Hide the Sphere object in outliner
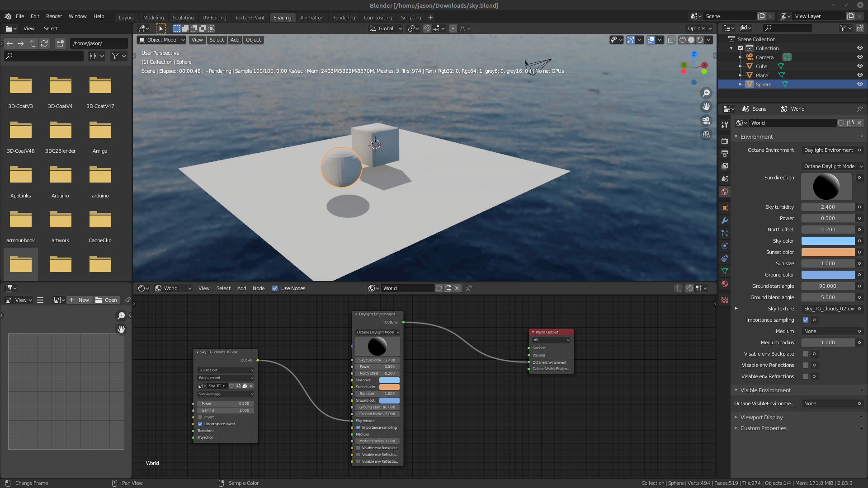 click(x=859, y=84)
